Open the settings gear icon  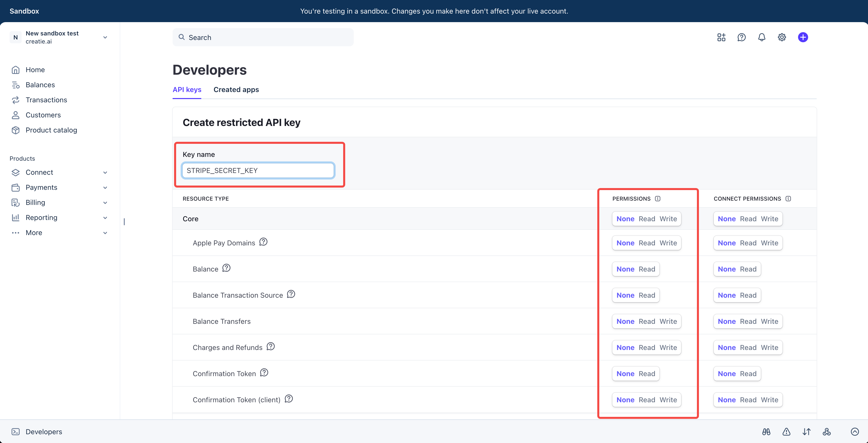782,37
